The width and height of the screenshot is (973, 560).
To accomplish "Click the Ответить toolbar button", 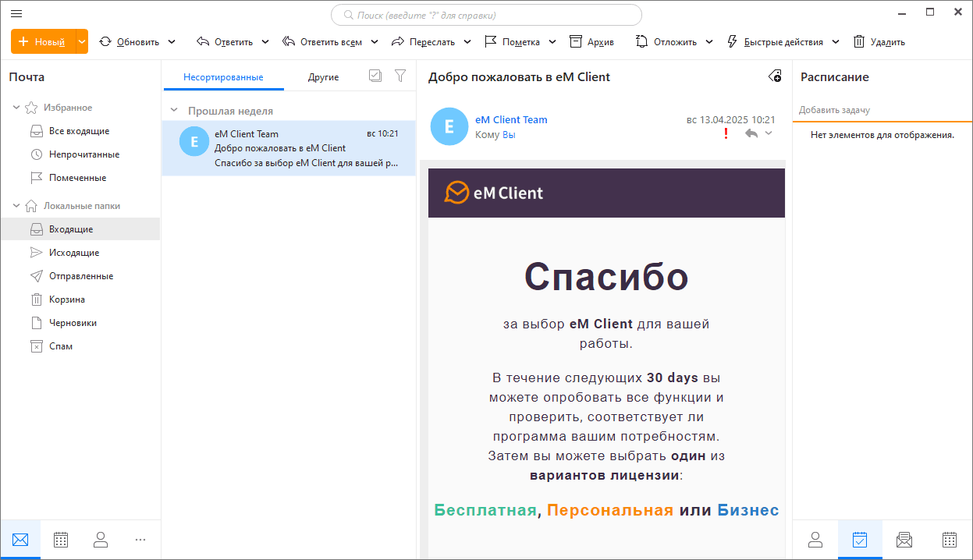I will [225, 42].
